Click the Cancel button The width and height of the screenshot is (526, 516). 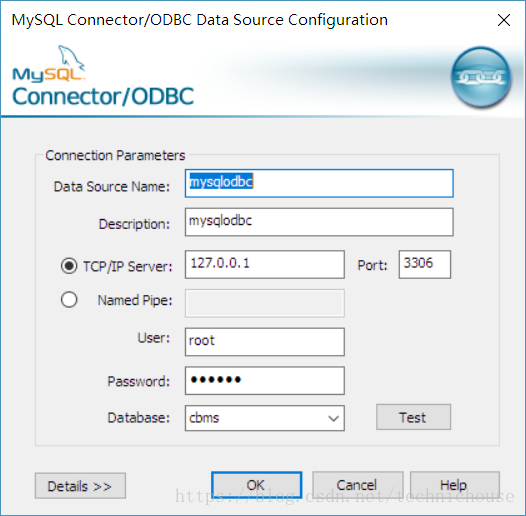pos(358,485)
